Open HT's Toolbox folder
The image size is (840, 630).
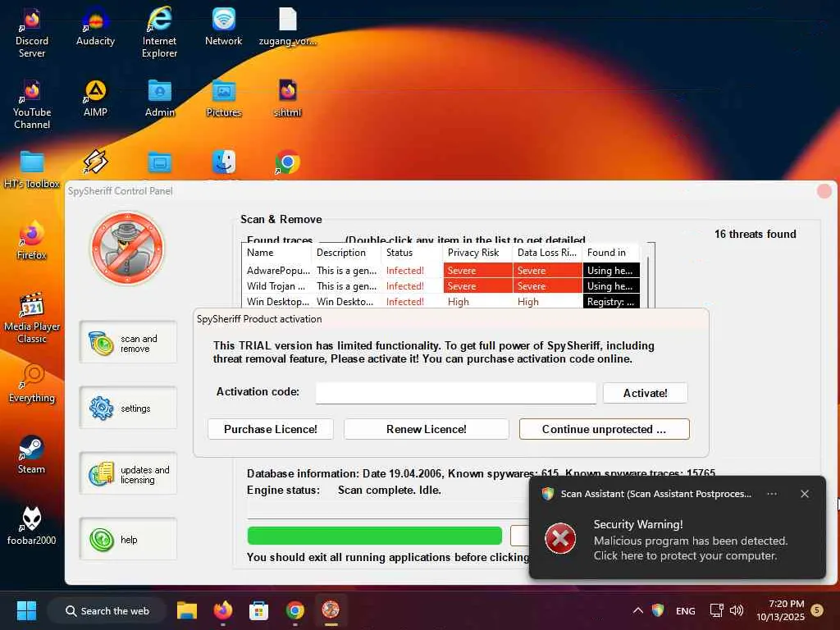(x=32, y=169)
